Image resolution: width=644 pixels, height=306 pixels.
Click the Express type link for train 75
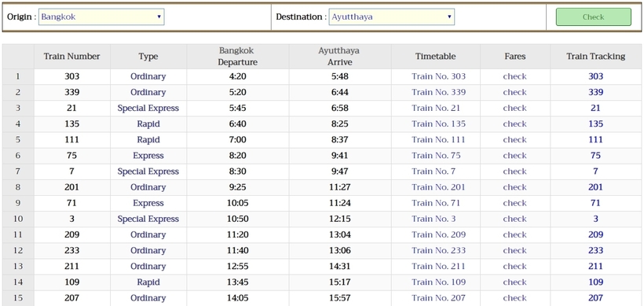[148, 156]
